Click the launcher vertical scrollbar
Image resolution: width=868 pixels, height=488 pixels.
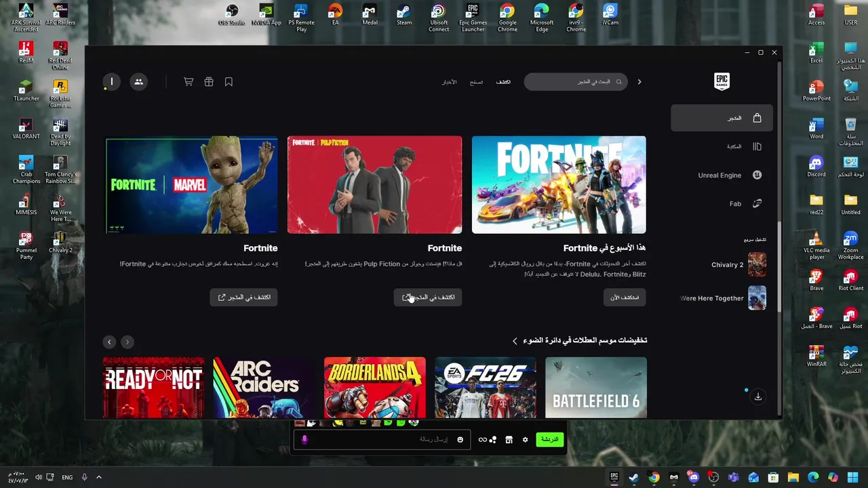coord(778,268)
